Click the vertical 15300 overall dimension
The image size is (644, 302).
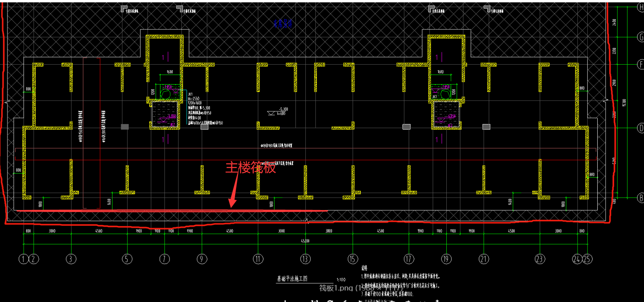(624, 103)
